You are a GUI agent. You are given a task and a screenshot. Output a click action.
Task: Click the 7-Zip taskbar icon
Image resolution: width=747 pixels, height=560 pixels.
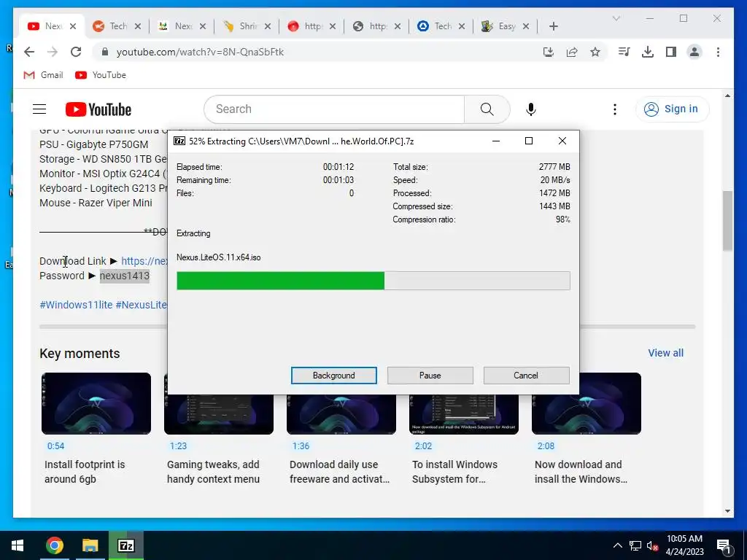(125, 545)
